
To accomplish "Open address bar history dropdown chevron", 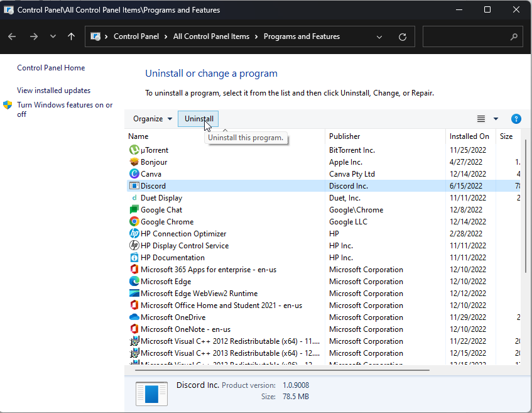I will (379, 37).
